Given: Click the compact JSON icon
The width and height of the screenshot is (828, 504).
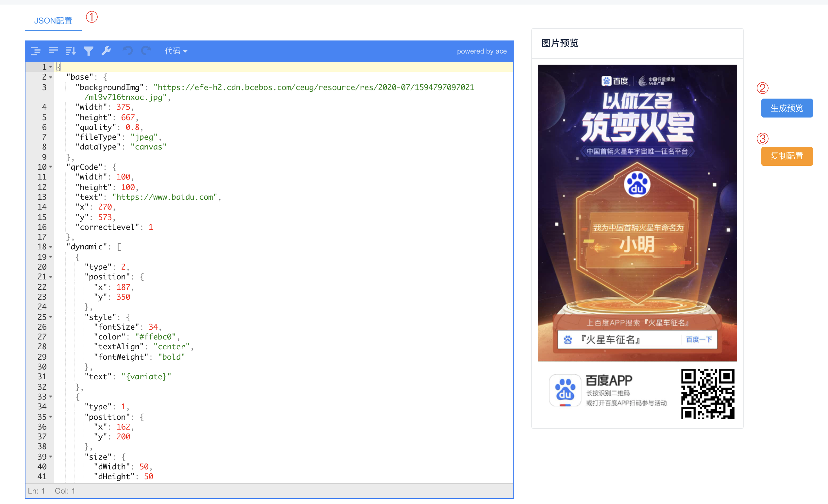Looking at the screenshot, I should [53, 51].
